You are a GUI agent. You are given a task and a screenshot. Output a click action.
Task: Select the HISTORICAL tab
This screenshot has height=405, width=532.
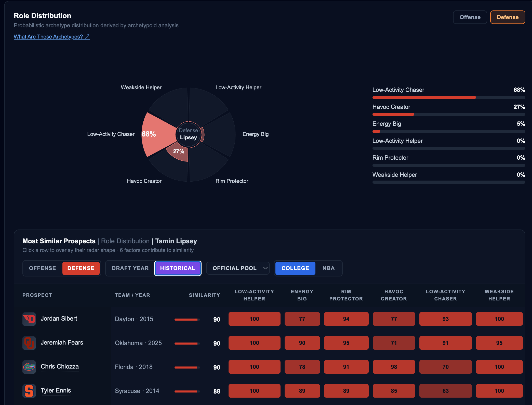pyautogui.click(x=178, y=268)
